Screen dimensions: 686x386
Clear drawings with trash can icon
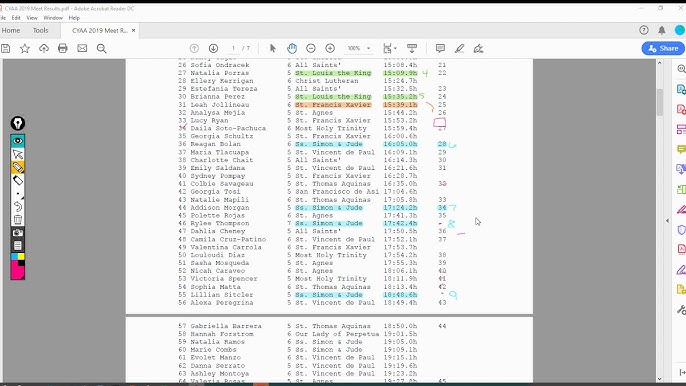(x=18, y=220)
